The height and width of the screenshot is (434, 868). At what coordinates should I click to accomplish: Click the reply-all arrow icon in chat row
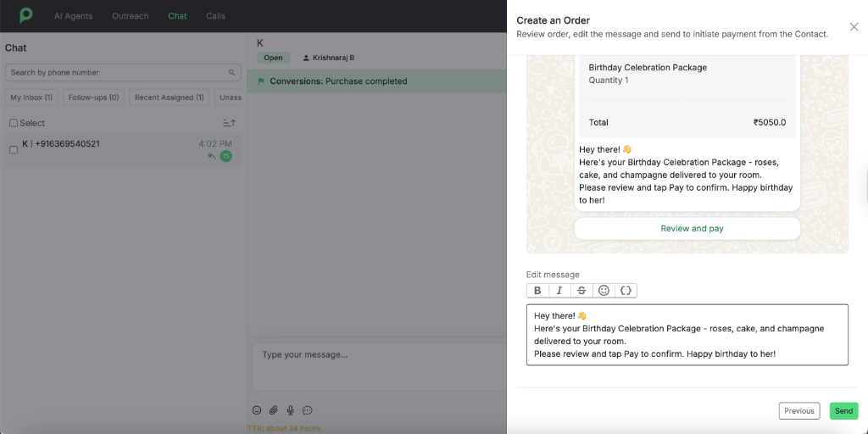pyautogui.click(x=211, y=156)
